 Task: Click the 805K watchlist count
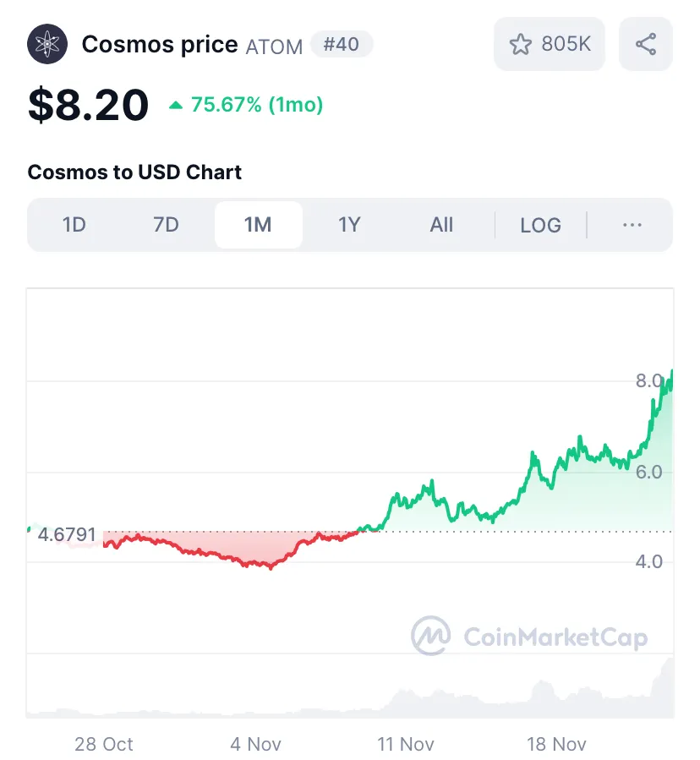[x=566, y=44]
